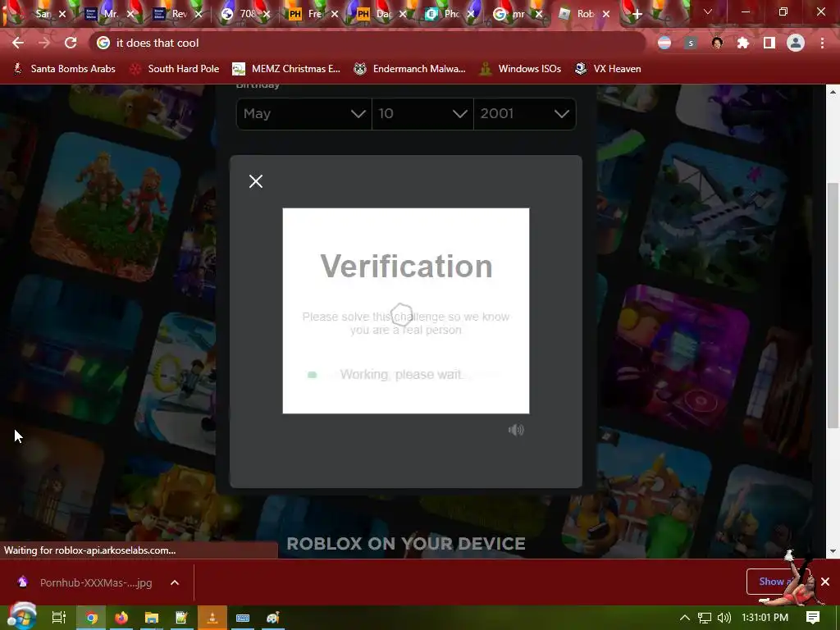The image size is (840, 630).
Task: Expand the birthday day dropdown showing 10
Action: [422, 113]
